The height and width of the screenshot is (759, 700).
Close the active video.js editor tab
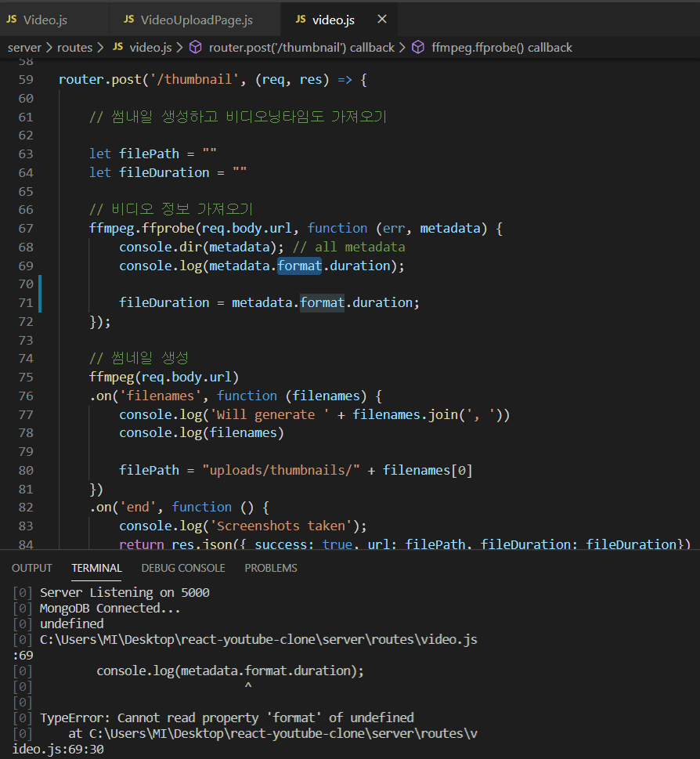coord(382,19)
